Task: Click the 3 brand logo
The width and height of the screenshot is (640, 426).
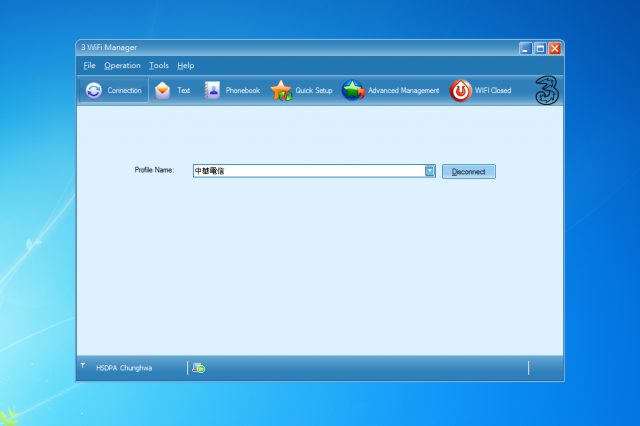Action: pos(547,90)
